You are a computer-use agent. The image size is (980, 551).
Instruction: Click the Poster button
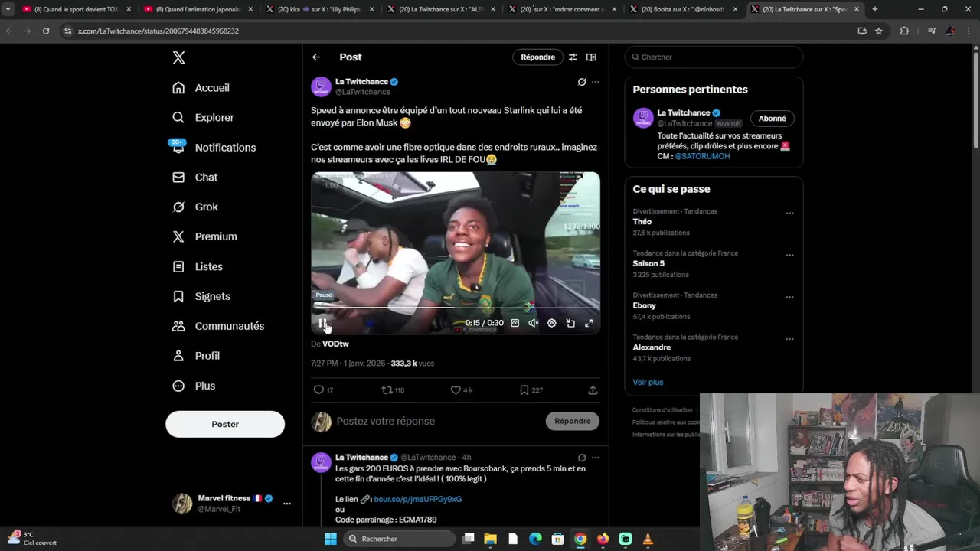[225, 424]
